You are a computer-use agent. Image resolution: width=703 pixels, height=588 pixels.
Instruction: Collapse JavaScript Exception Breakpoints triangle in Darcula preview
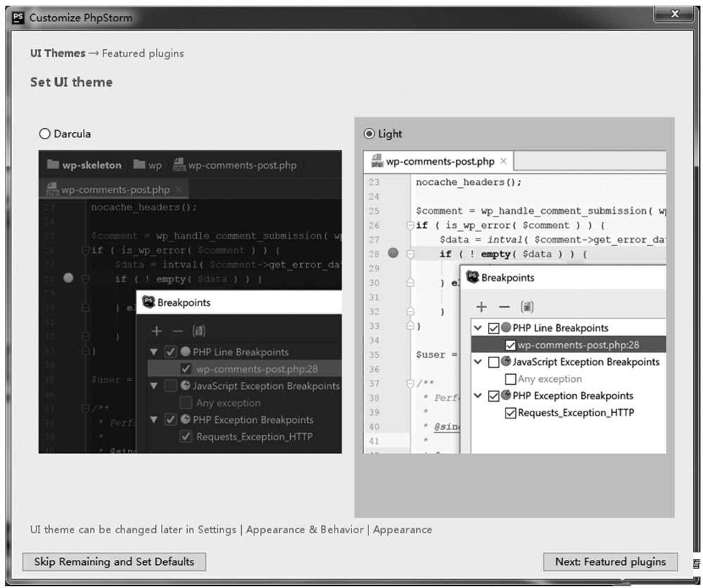pyautogui.click(x=154, y=385)
